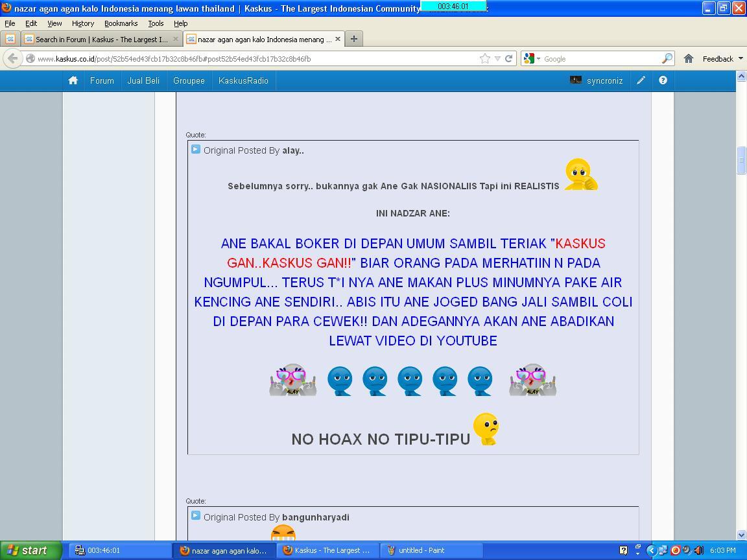Click the 003:46:01 timer overlay in the title bar

pyautogui.click(x=453, y=6)
